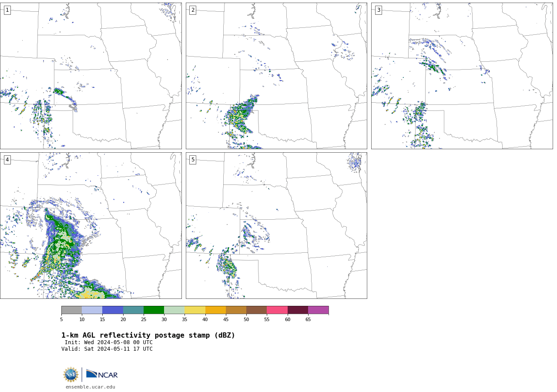Click the panel number label 5

193,160
